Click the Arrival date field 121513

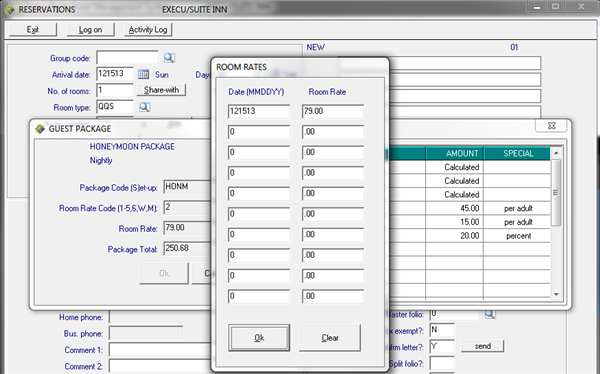115,74
